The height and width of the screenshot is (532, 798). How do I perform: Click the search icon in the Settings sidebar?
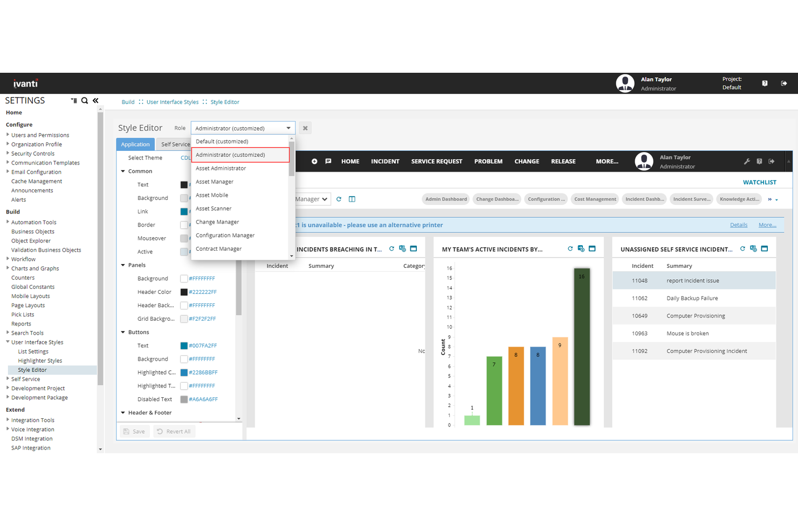pos(85,100)
